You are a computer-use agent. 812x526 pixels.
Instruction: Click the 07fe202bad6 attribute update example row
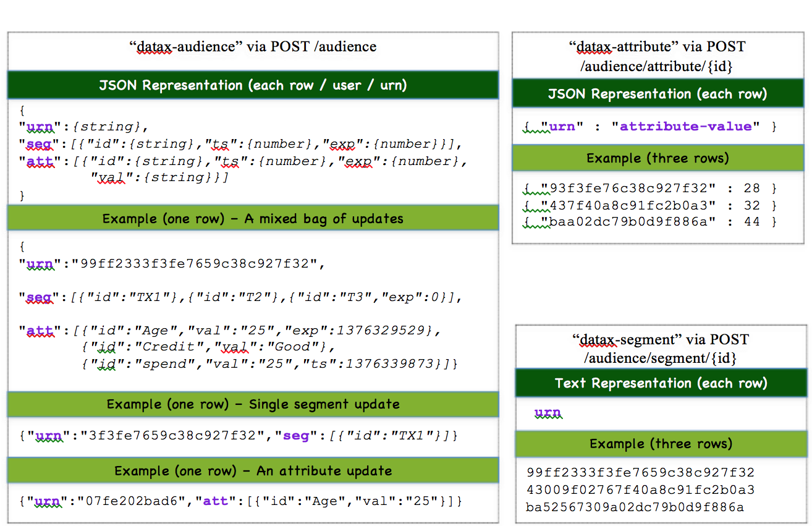(x=241, y=500)
